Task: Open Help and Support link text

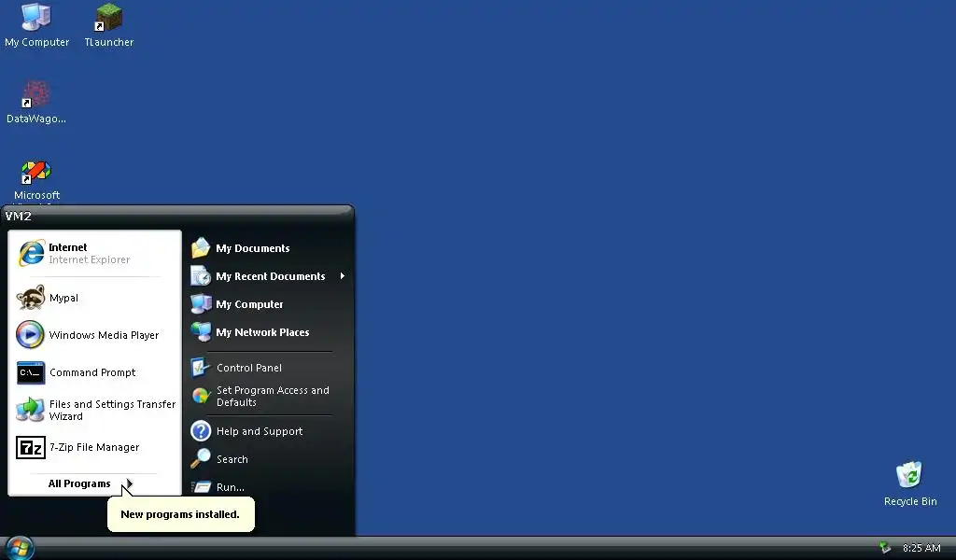Action: (x=260, y=431)
